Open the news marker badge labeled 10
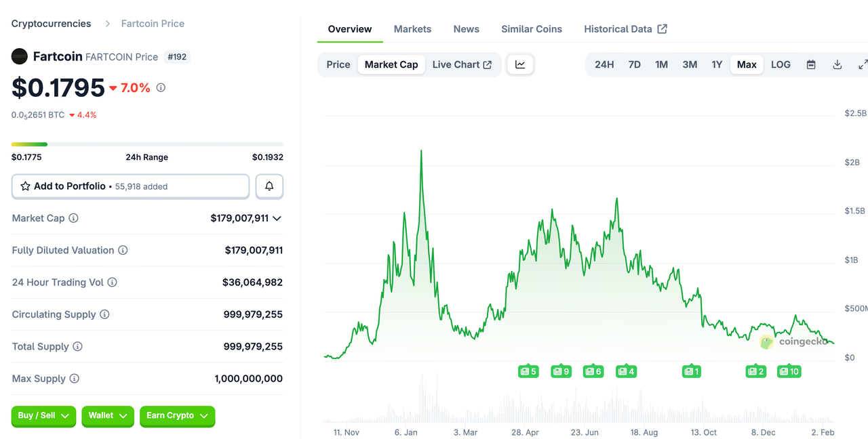868x439 pixels. point(789,371)
